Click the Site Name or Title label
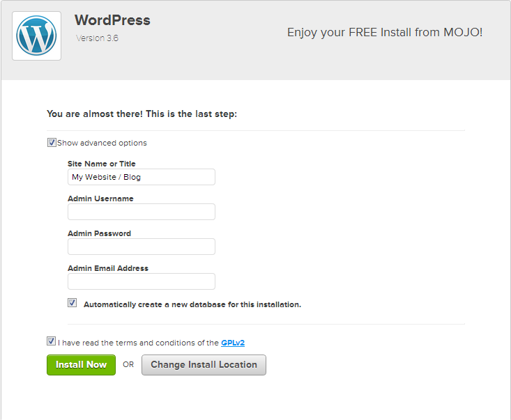 (x=101, y=164)
